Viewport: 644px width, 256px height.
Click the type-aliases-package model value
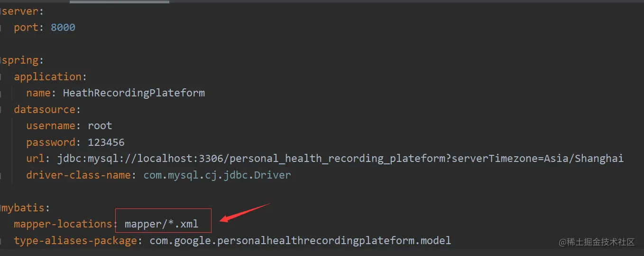300,241
